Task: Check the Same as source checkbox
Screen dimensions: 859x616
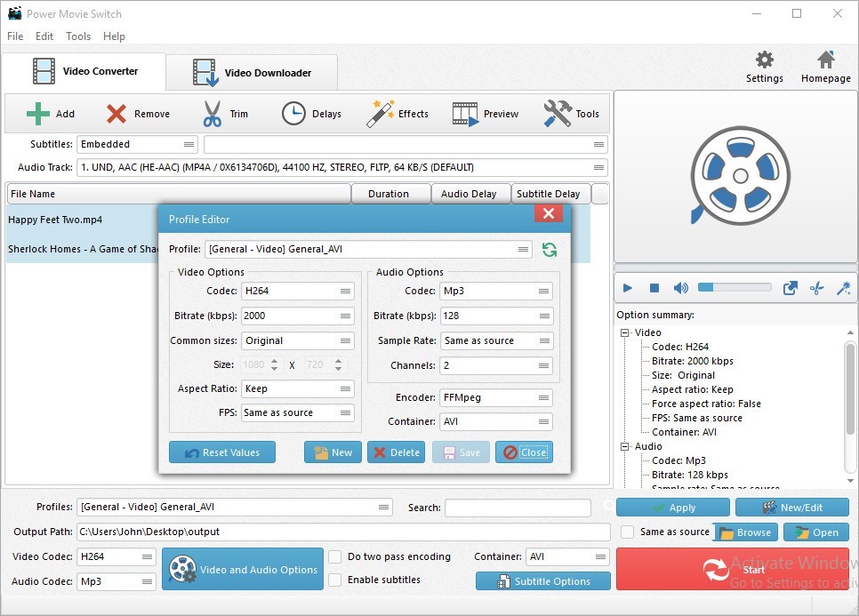Action: [x=628, y=532]
